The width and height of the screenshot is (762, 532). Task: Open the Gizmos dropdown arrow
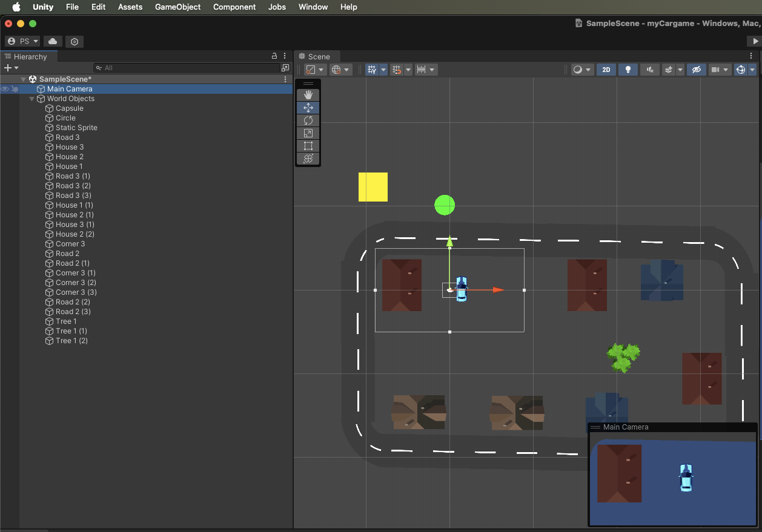tap(752, 70)
